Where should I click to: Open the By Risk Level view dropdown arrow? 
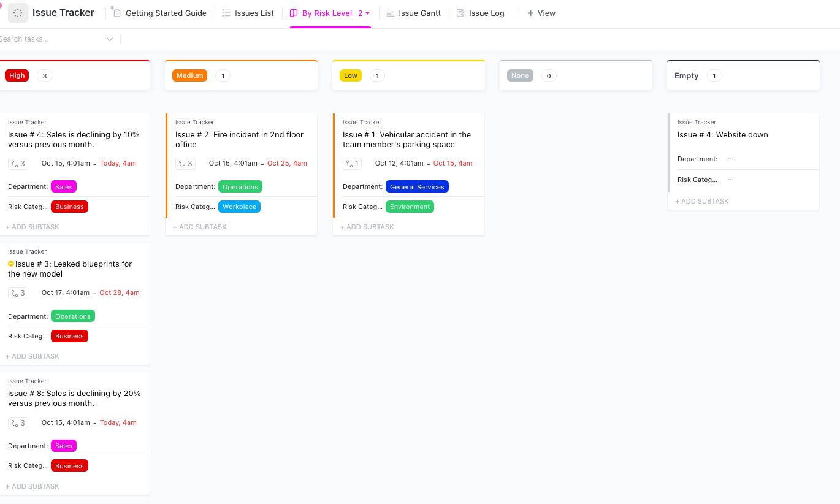click(x=368, y=13)
